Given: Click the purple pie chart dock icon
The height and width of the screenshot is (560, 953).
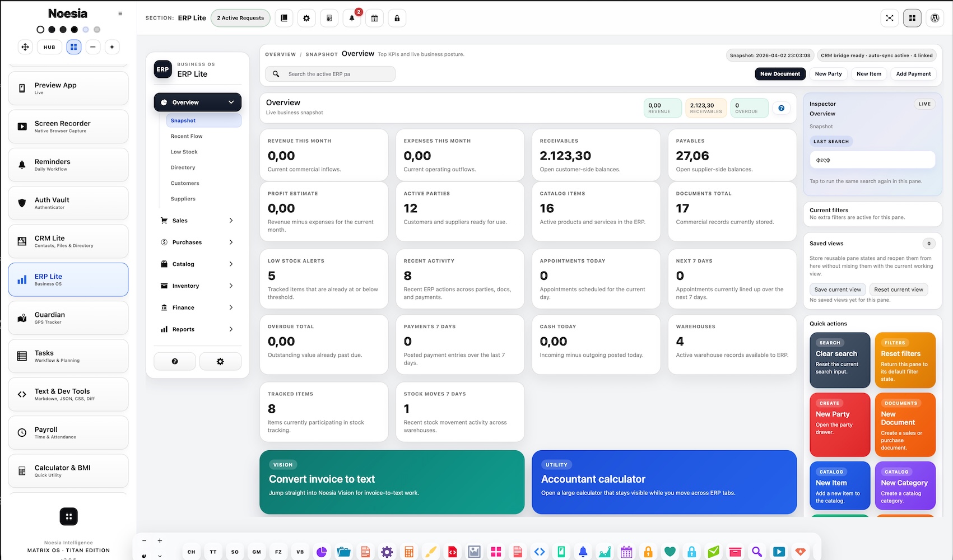Looking at the screenshot, I should pos(322,552).
